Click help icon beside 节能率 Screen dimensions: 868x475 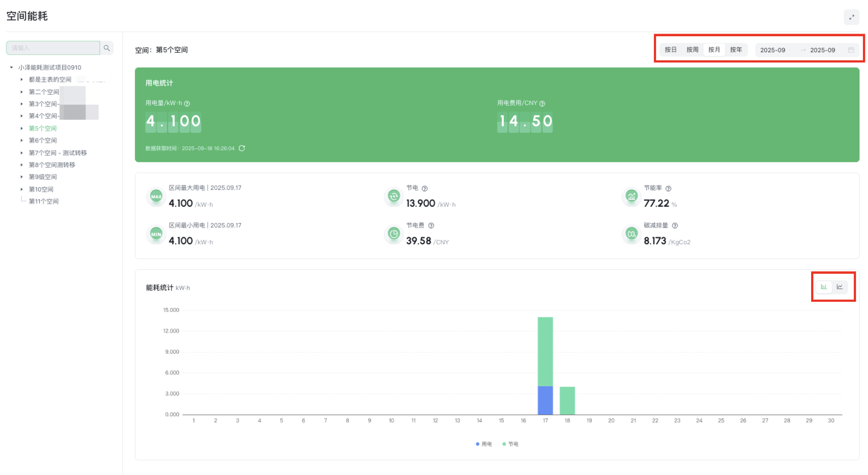click(668, 189)
